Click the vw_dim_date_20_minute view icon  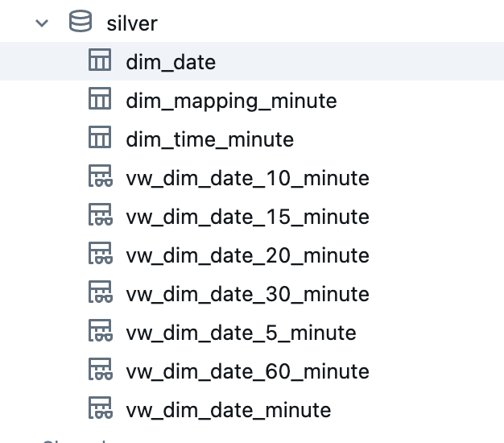point(99,255)
